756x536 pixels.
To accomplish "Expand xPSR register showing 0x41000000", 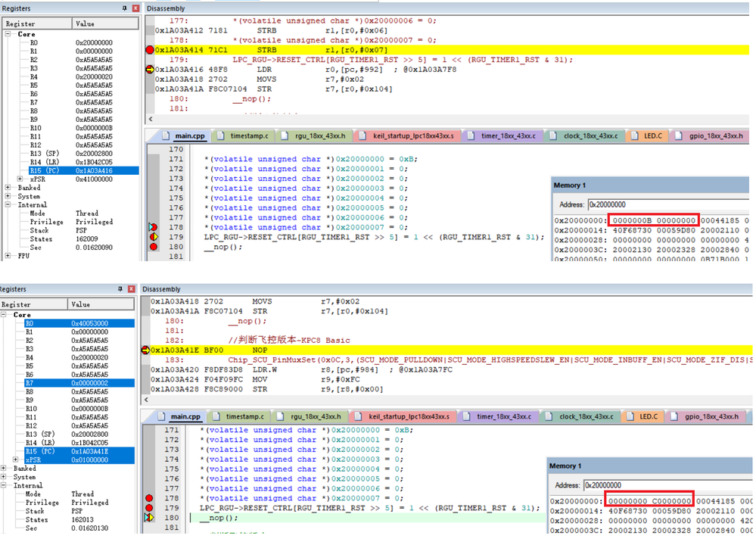I will click(x=20, y=179).
